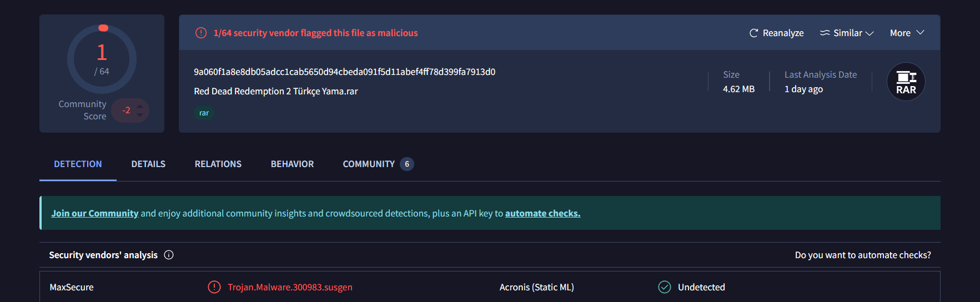Follow the automate checks link in banner
Viewport: 980px width, 302px height.
(x=542, y=213)
